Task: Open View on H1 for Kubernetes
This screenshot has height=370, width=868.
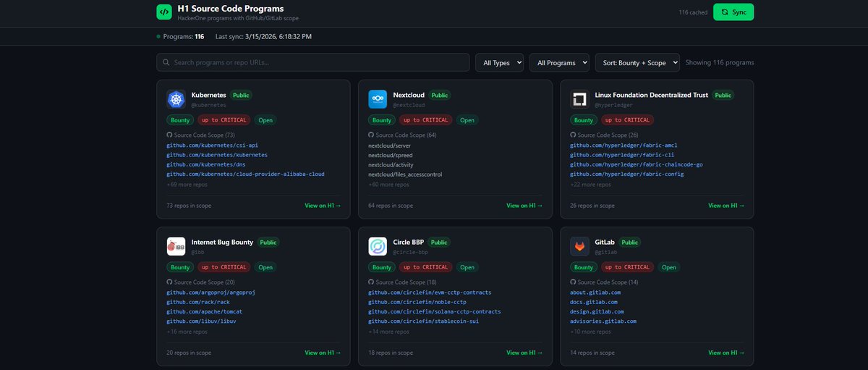Action: click(x=323, y=206)
